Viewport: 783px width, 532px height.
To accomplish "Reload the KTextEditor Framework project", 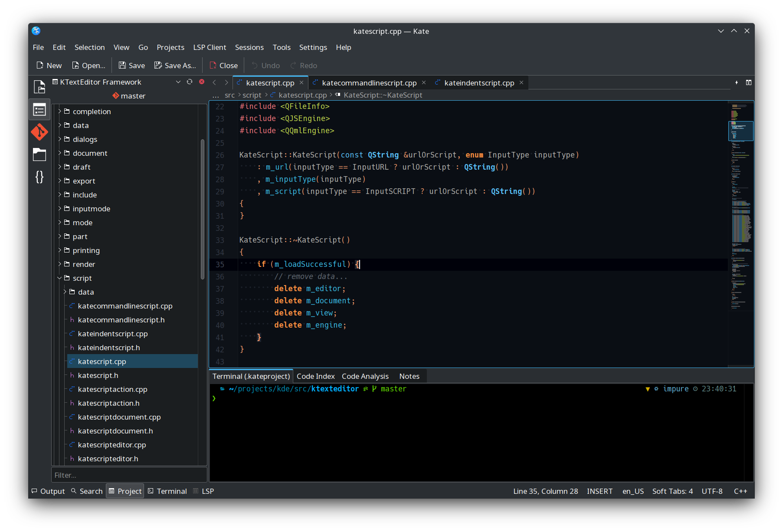I will (x=190, y=82).
